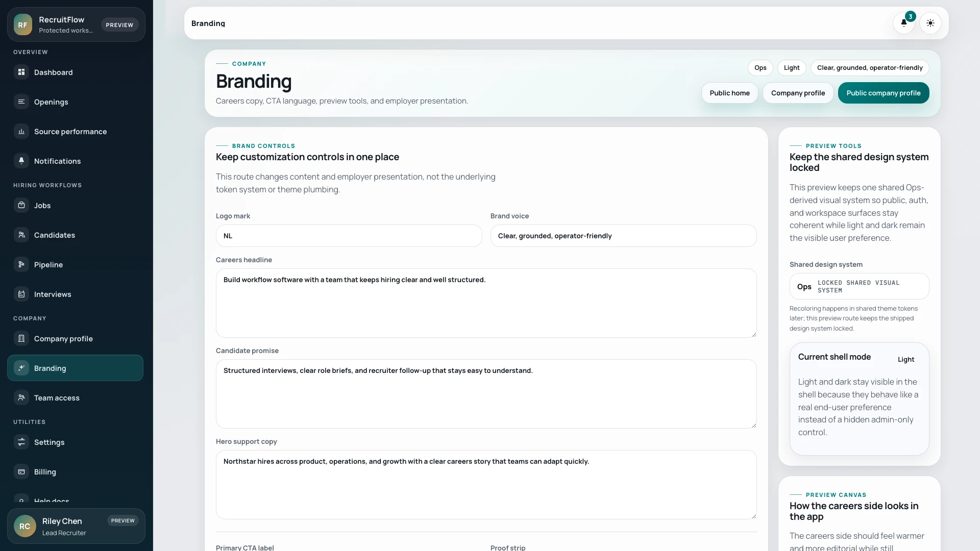Click the Company profile building icon
This screenshot has height=551, width=980.
click(x=21, y=339)
